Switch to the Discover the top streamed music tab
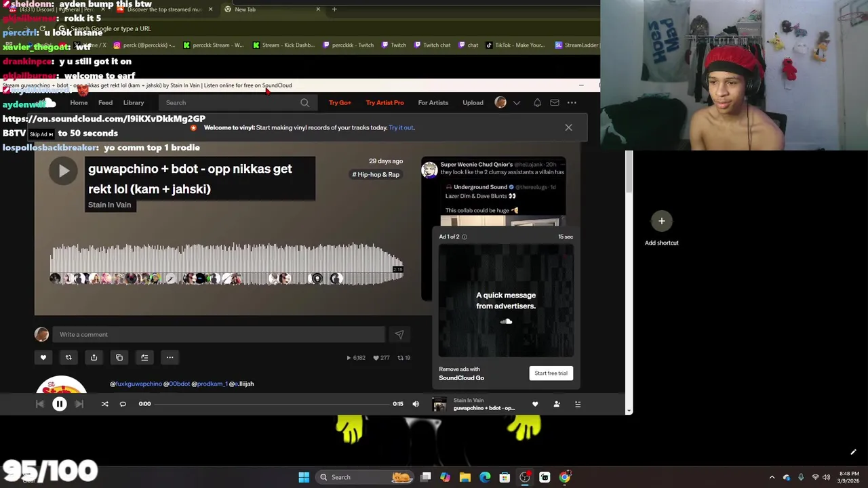 pos(165,9)
